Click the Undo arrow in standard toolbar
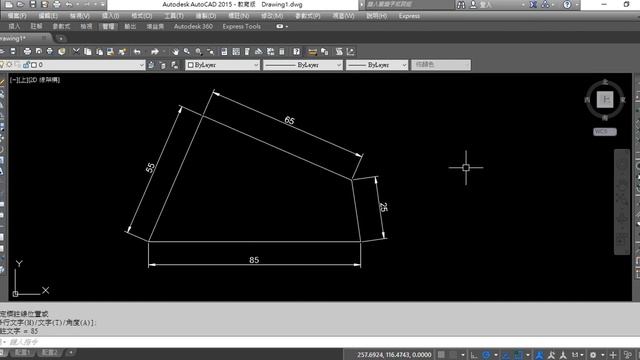 137,52
